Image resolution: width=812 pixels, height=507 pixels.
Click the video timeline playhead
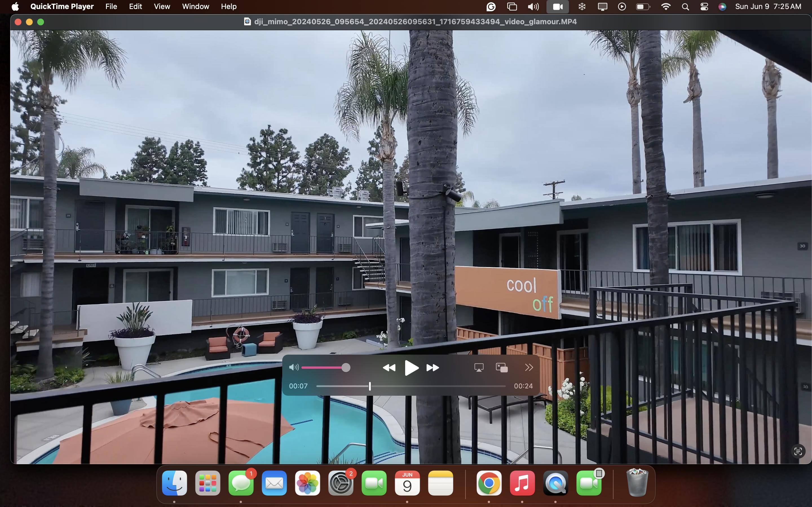[370, 386]
